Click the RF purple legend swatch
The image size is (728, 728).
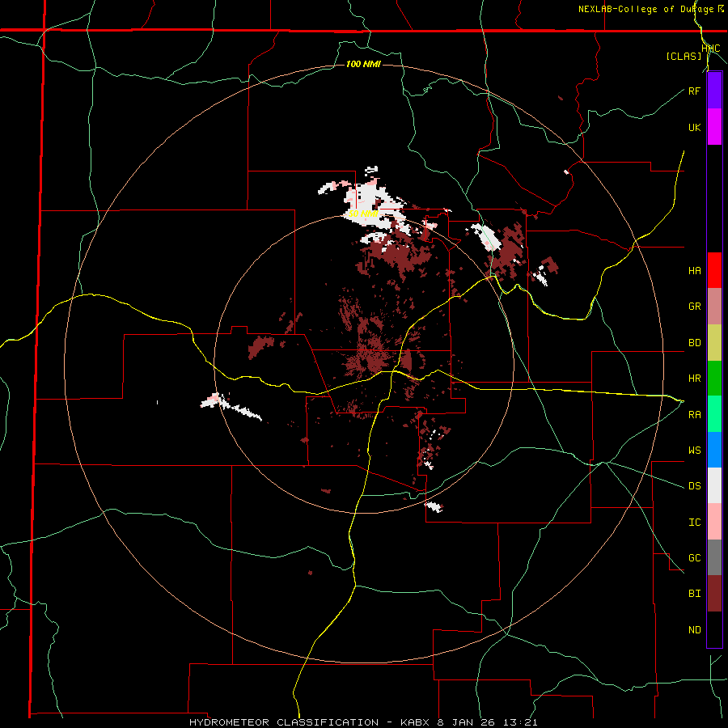click(714, 91)
